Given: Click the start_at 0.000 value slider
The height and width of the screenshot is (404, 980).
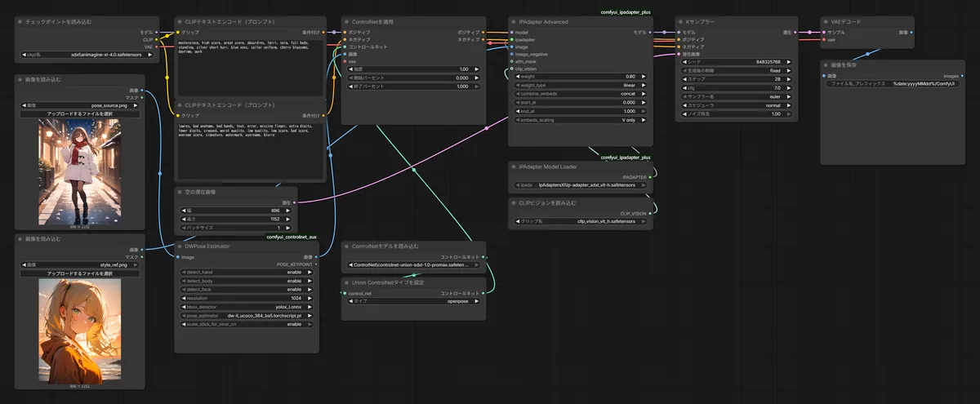Looking at the screenshot, I should point(579,102).
